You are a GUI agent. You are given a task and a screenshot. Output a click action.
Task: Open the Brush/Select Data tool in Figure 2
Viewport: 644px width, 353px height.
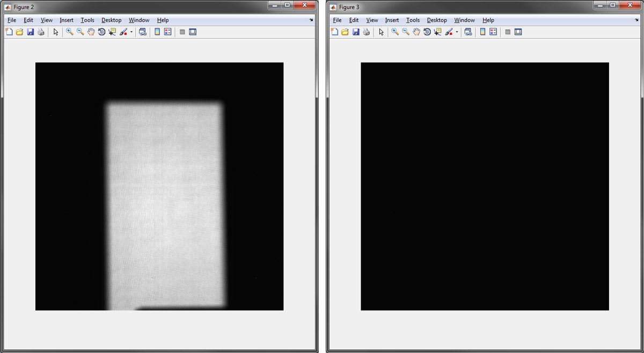click(124, 32)
